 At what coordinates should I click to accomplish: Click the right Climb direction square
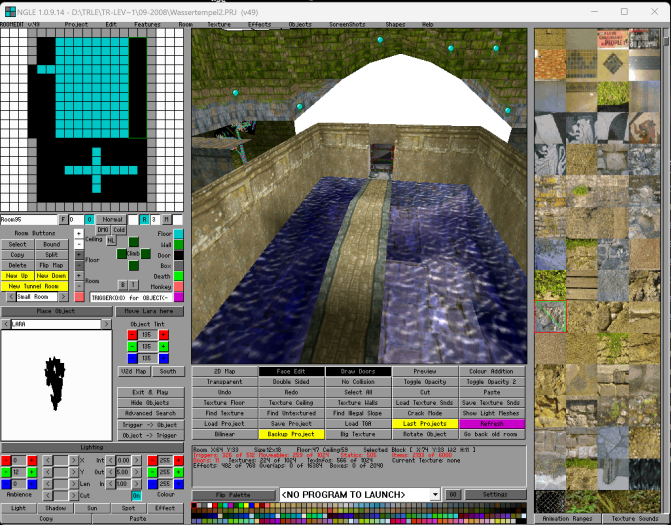[x=145, y=254]
